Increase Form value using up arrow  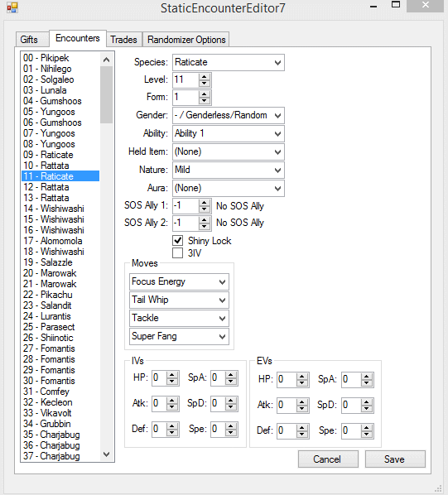205,94
